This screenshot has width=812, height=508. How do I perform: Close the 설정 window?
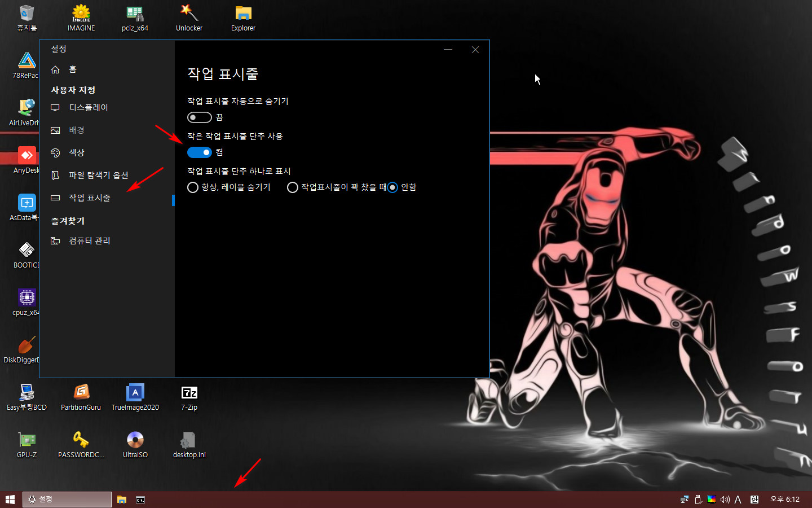[475, 50]
